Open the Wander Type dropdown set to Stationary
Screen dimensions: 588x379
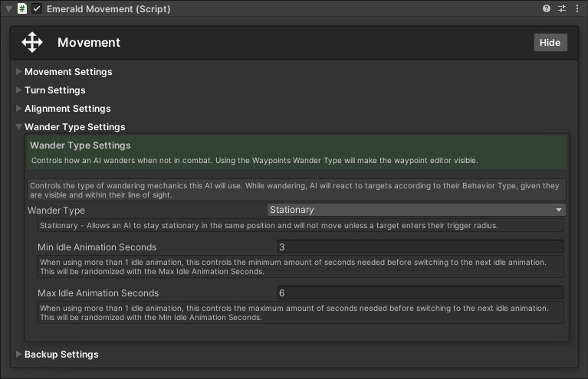(x=416, y=210)
